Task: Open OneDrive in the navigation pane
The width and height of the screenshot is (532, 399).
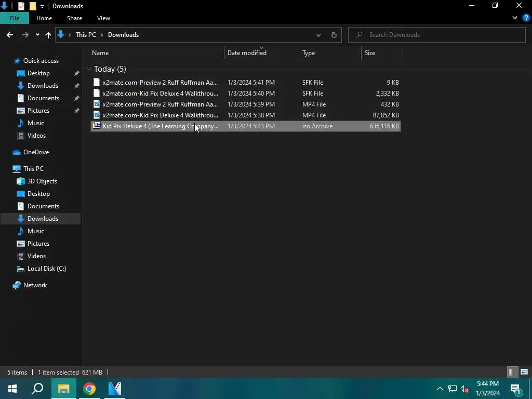Action: coord(36,152)
